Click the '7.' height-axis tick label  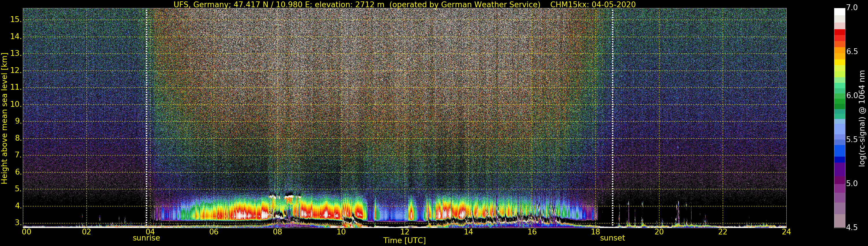[18, 155]
